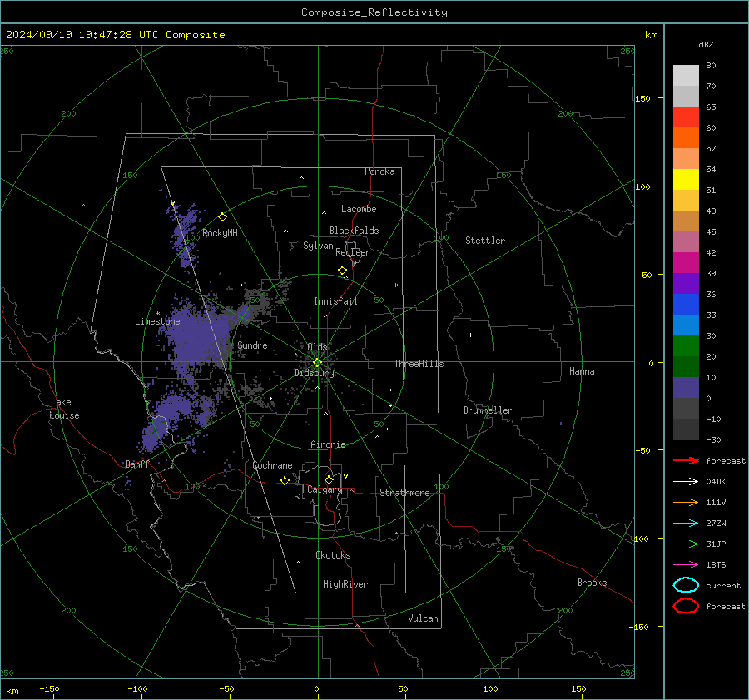Click the yellow diamond marker above Calgary
The width and height of the screenshot is (749, 700).
[x=329, y=479]
